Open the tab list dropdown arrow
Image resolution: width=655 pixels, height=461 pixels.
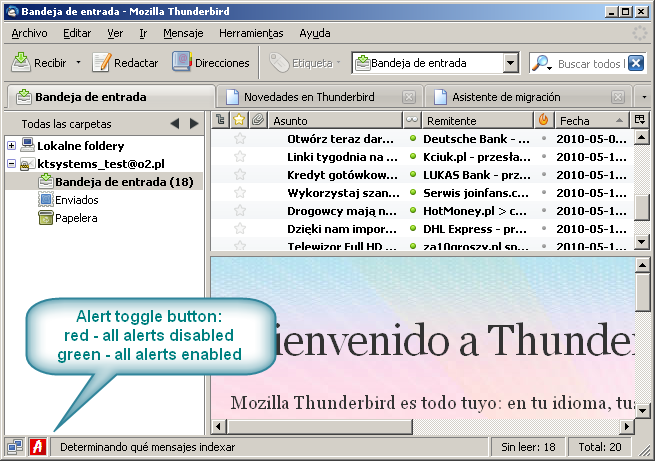[x=644, y=97]
